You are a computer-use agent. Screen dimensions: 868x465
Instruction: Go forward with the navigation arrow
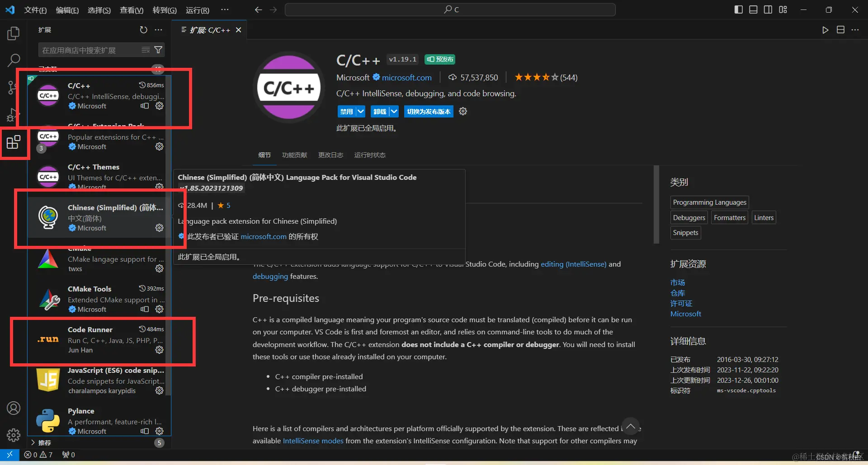coord(273,9)
